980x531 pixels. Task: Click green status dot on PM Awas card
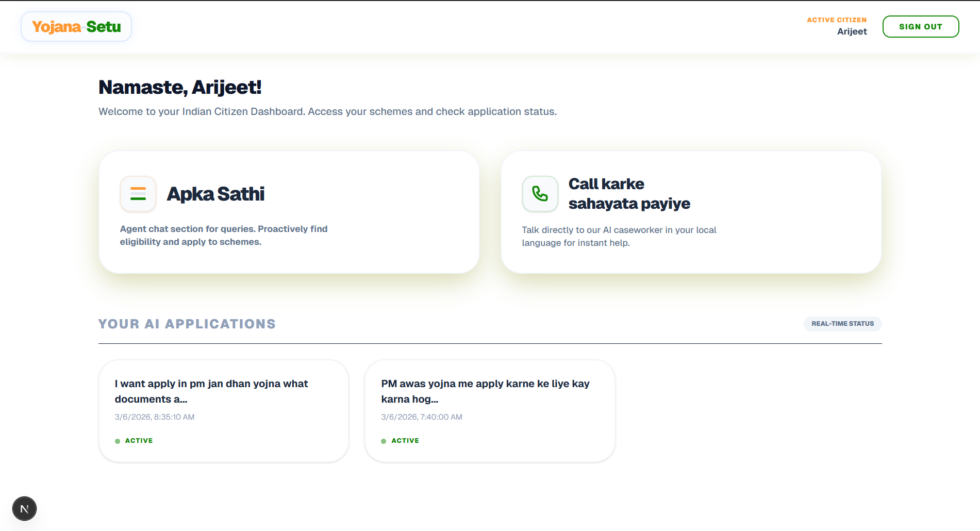(384, 441)
